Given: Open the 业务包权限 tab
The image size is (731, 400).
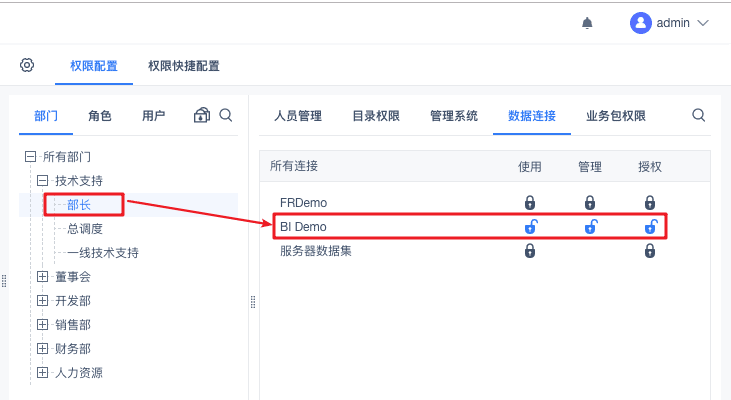Looking at the screenshot, I should coord(616,116).
